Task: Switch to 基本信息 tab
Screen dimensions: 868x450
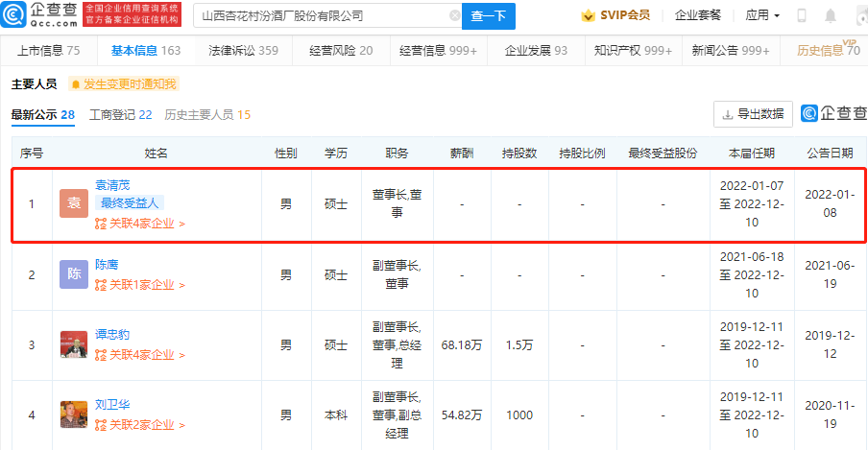Action: 146,50
